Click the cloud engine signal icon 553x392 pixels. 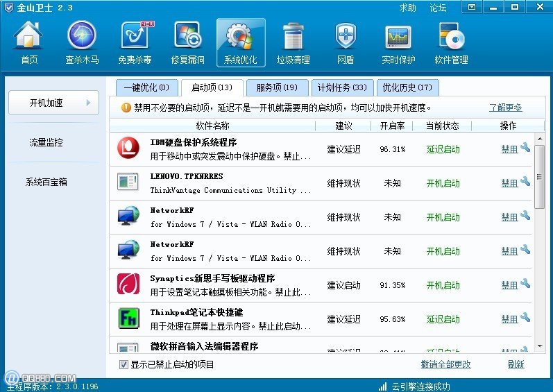tap(382, 386)
